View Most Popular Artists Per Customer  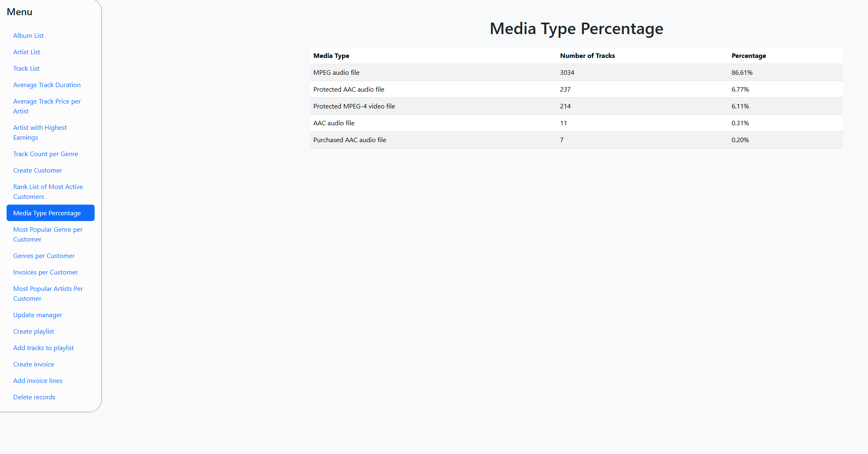48,293
